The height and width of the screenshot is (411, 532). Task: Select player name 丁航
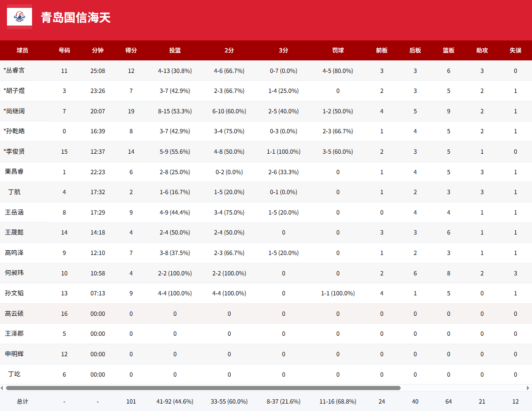click(x=14, y=192)
